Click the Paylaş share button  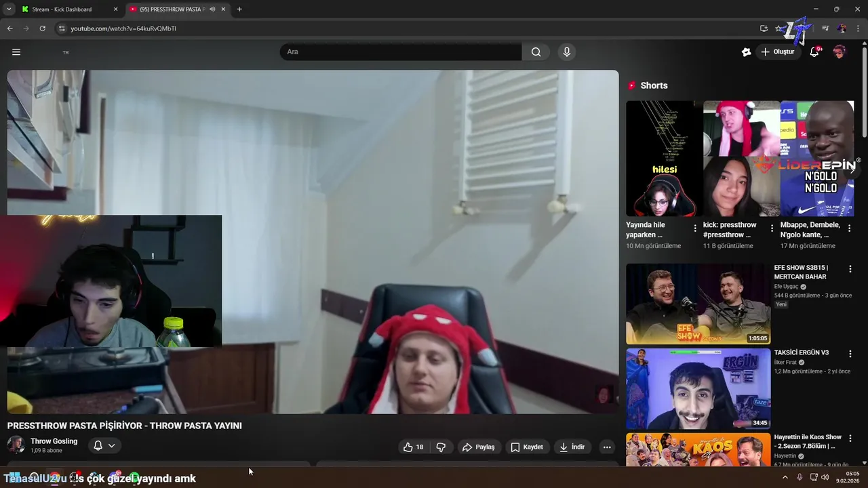[x=479, y=447]
